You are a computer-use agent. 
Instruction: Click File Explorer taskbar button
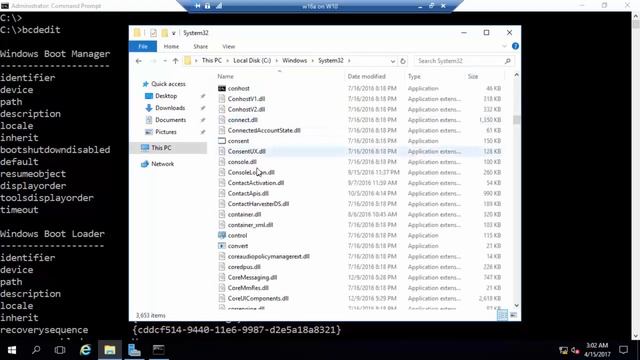pyautogui.click(x=109, y=350)
